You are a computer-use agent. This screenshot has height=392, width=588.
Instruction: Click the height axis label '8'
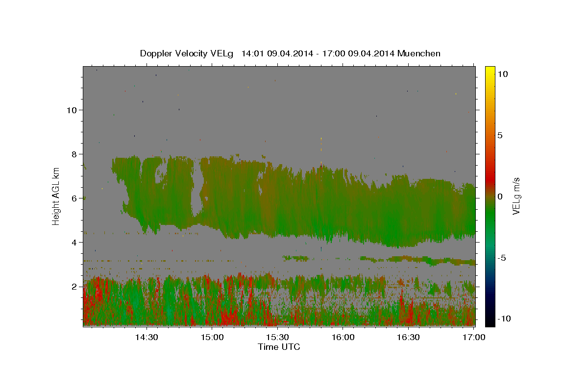pos(75,154)
